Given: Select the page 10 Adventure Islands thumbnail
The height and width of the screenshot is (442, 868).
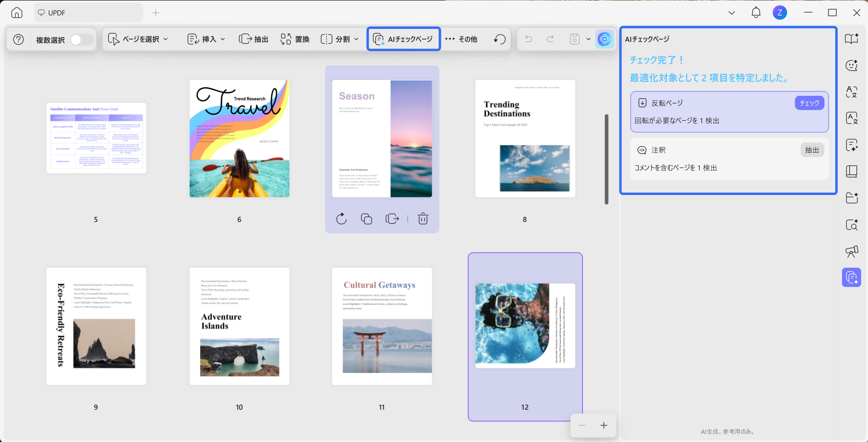Looking at the screenshot, I should pos(239,326).
